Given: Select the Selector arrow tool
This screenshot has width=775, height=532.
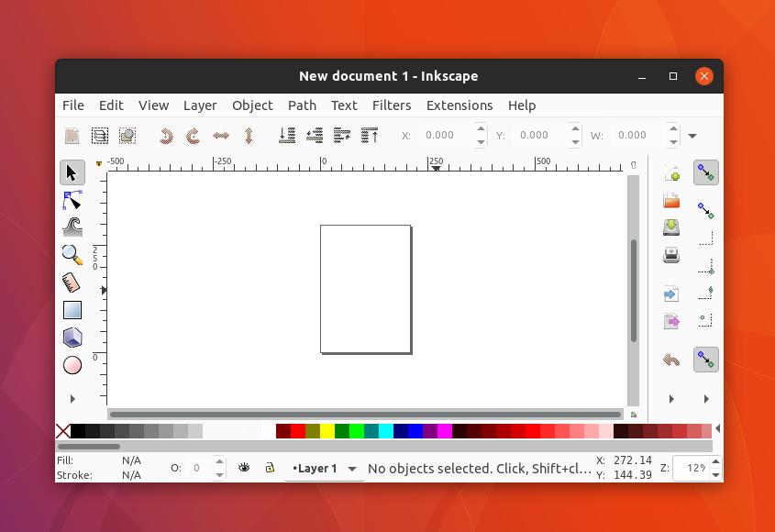Looking at the screenshot, I should coord(72,172).
